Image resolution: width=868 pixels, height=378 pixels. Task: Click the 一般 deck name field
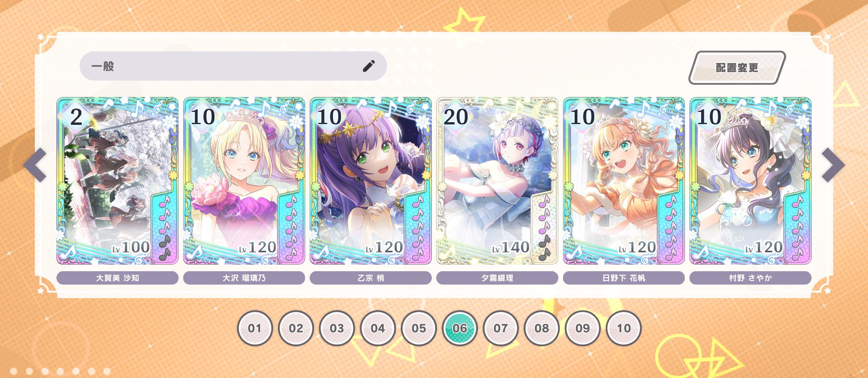click(233, 66)
